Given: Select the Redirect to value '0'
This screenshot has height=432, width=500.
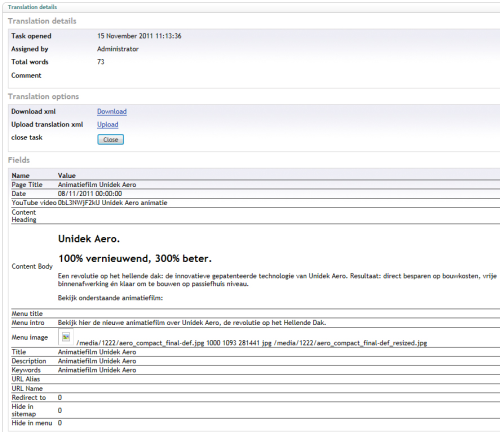Looking at the screenshot, I should (x=60, y=397).
